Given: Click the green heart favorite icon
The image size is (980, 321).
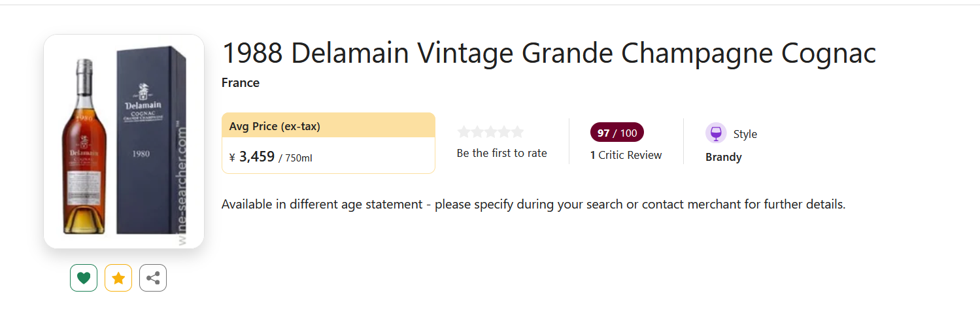Looking at the screenshot, I should point(84,278).
